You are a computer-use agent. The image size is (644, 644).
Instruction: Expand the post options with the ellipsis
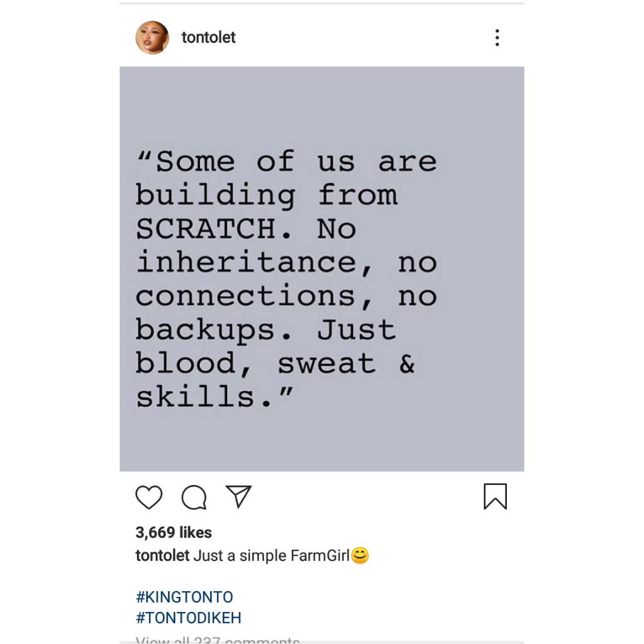pos(497,38)
